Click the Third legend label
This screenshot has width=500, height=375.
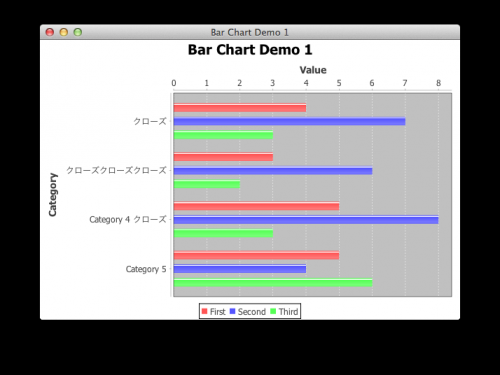288,312
